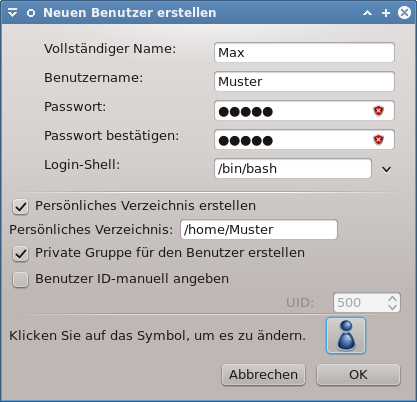Open the window menu arrow in title bar
The width and height of the screenshot is (417, 402).
click(x=12, y=13)
